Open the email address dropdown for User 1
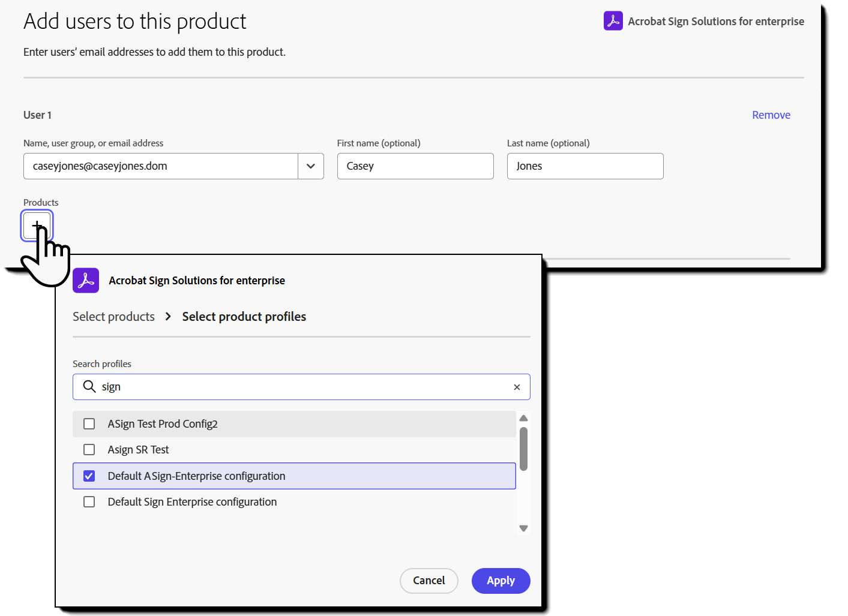848x616 pixels. click(310, 166)
